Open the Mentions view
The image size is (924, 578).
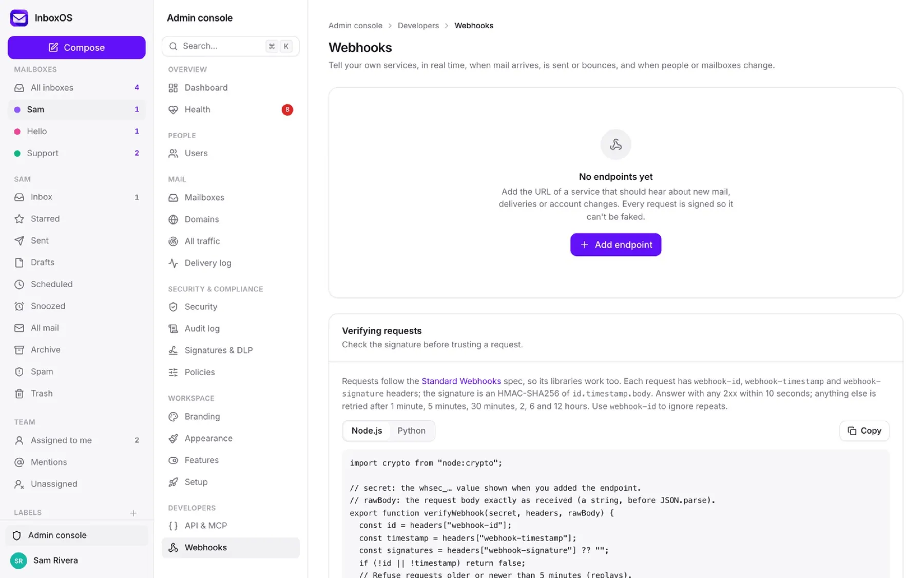point(76,462)
